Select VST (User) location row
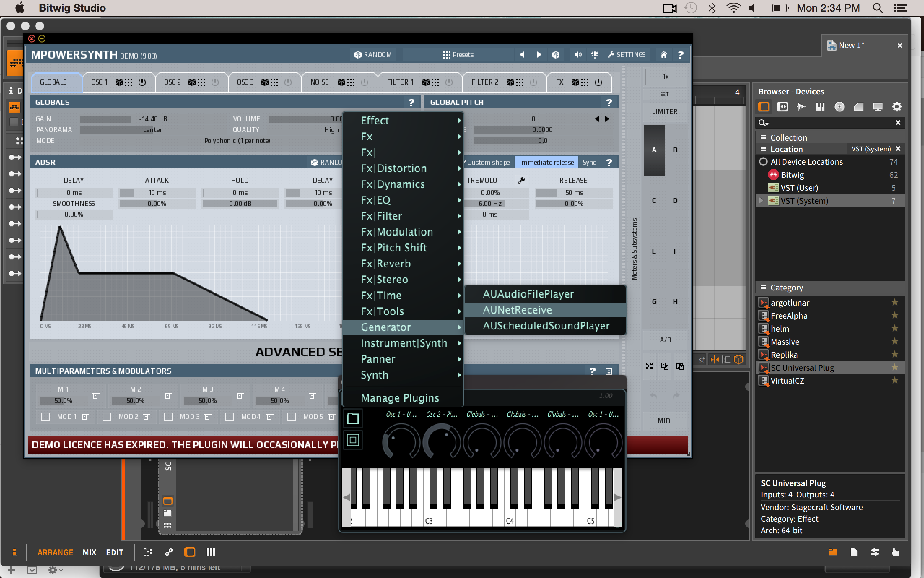This screenshot has width=924, height=578. coord(830,188)
